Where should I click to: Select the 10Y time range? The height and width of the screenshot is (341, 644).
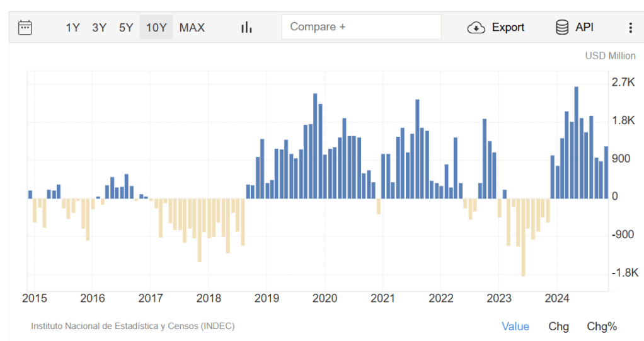click(156, 27)
